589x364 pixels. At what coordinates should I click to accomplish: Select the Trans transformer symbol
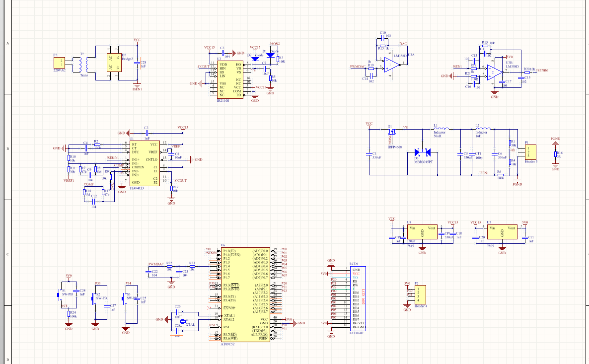[84, 65]
